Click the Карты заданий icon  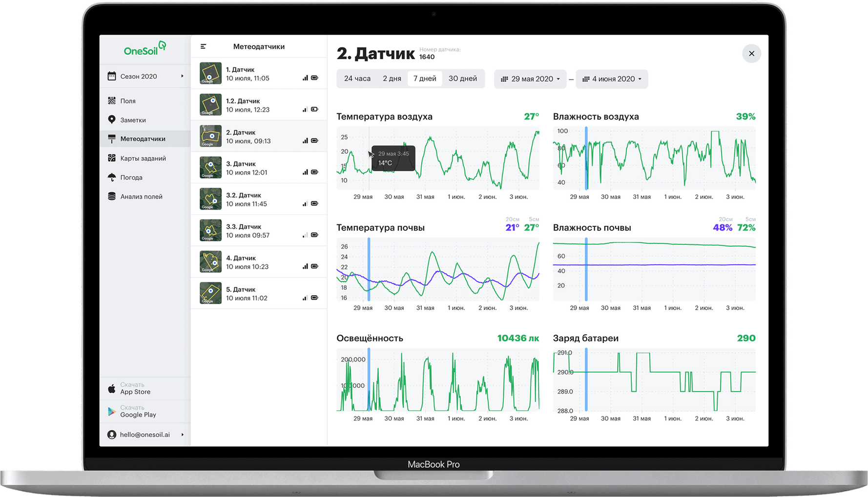(x=112, y=158)
